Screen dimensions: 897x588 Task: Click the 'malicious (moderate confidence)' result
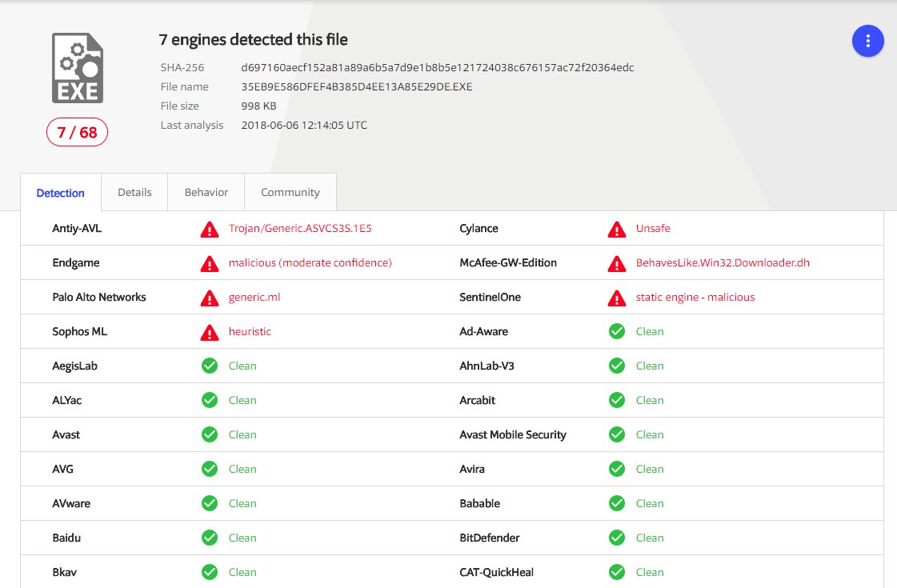coord(310,262)
